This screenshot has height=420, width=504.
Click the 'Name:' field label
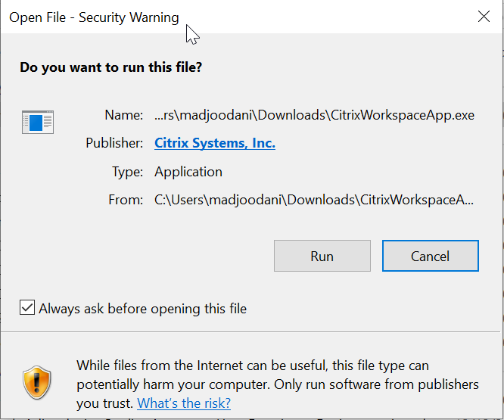point(124,115)
